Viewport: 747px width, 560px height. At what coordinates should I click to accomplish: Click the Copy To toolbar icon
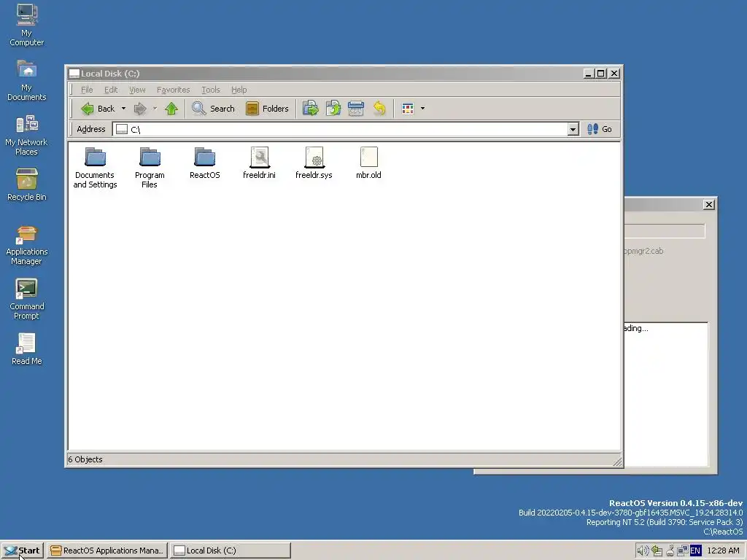tap(333, 109)
